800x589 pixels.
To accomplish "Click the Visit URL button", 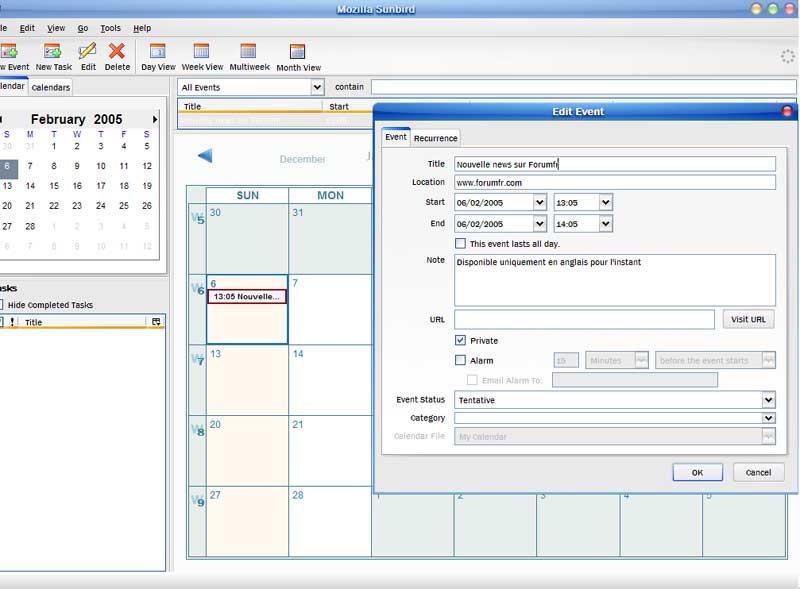I will pos(748,319).
